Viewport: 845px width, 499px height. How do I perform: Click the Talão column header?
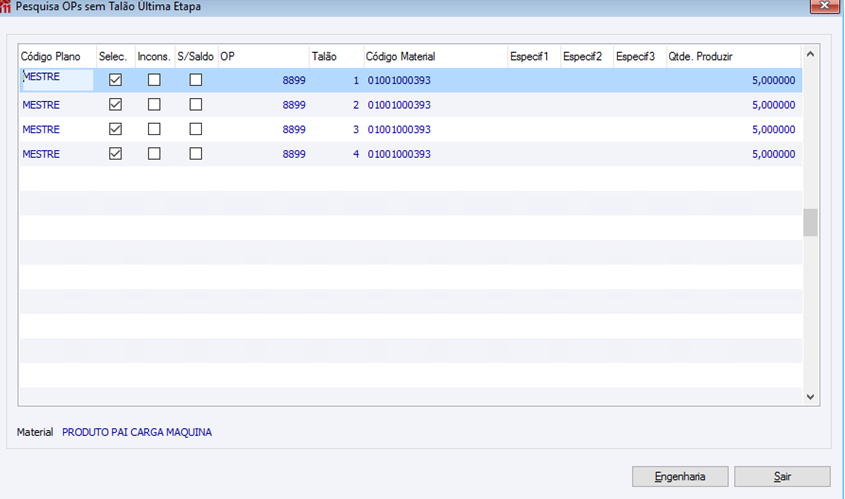[x=337, y=57]
